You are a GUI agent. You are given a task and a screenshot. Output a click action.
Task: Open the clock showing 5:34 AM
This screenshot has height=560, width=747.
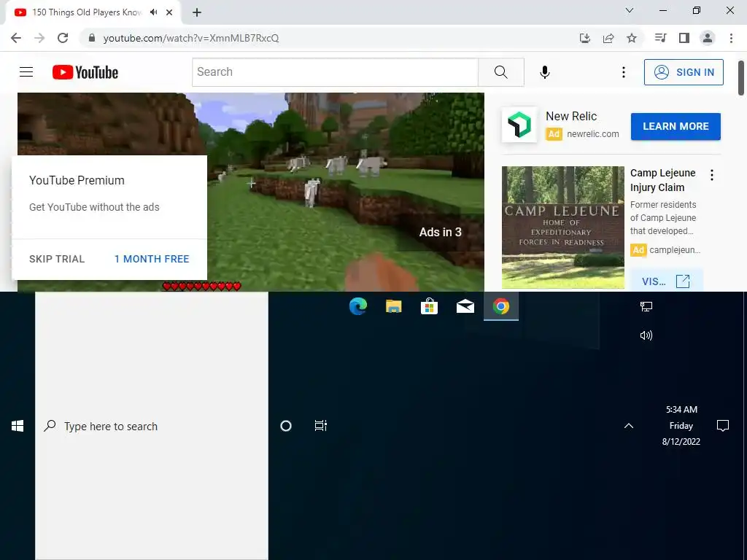[x=681, y=425]
